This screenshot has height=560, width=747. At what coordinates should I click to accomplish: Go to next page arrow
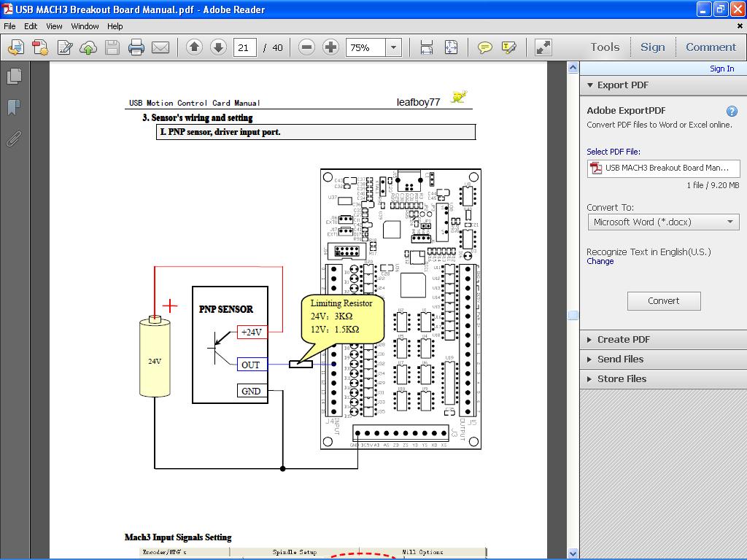click(218, 47)
